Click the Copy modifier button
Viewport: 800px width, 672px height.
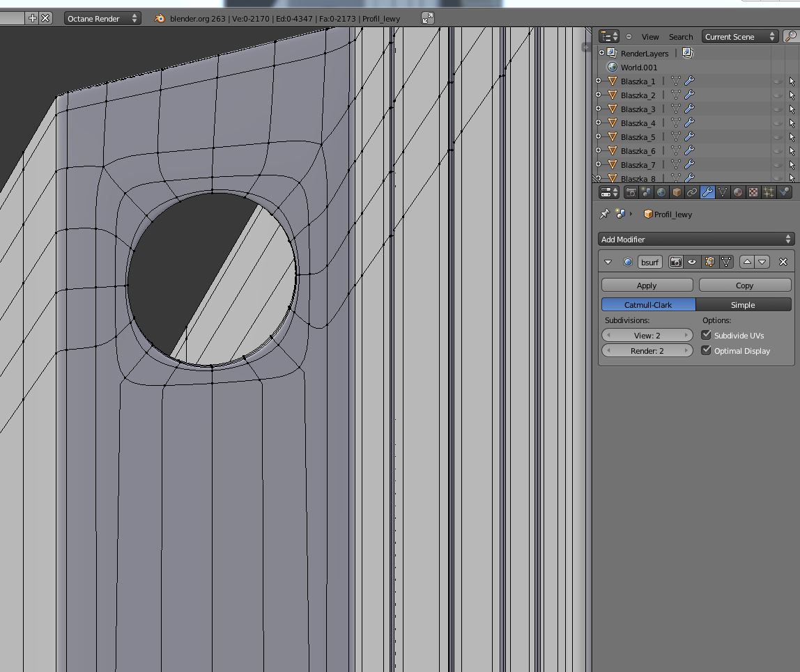pyautogui.click(x=744, y=285)
